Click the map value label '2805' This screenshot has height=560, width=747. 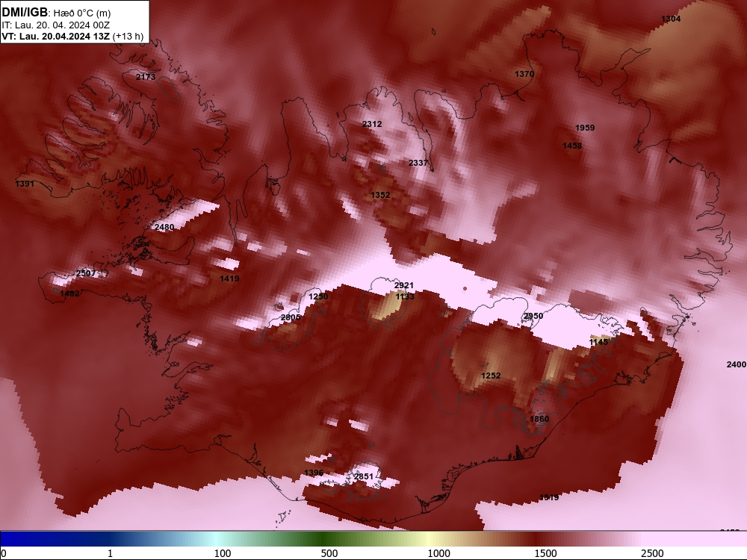point(291,317)
